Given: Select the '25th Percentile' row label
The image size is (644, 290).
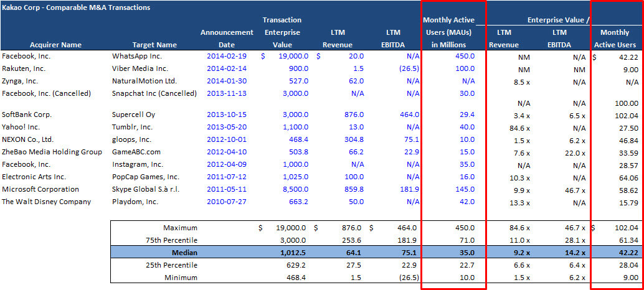Looking at the screenshot, I should [171, 265].
